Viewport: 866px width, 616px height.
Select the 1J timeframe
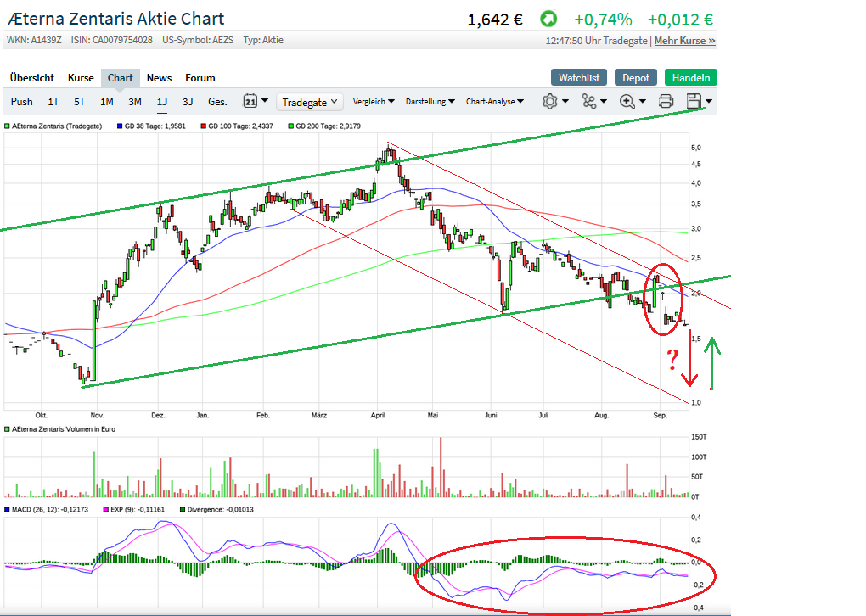[x=162, y=102]
